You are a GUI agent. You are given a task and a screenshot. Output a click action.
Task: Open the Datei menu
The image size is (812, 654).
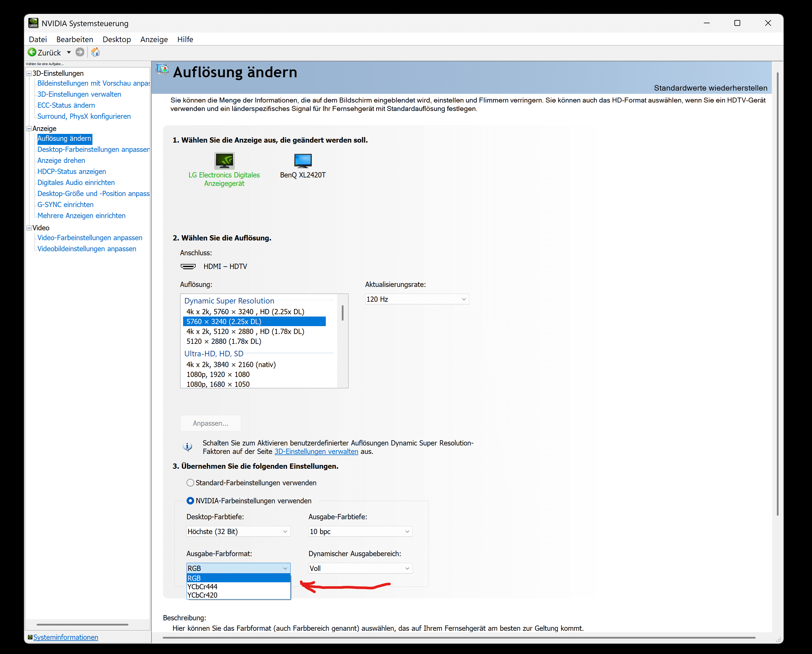[x=38, y=39]
